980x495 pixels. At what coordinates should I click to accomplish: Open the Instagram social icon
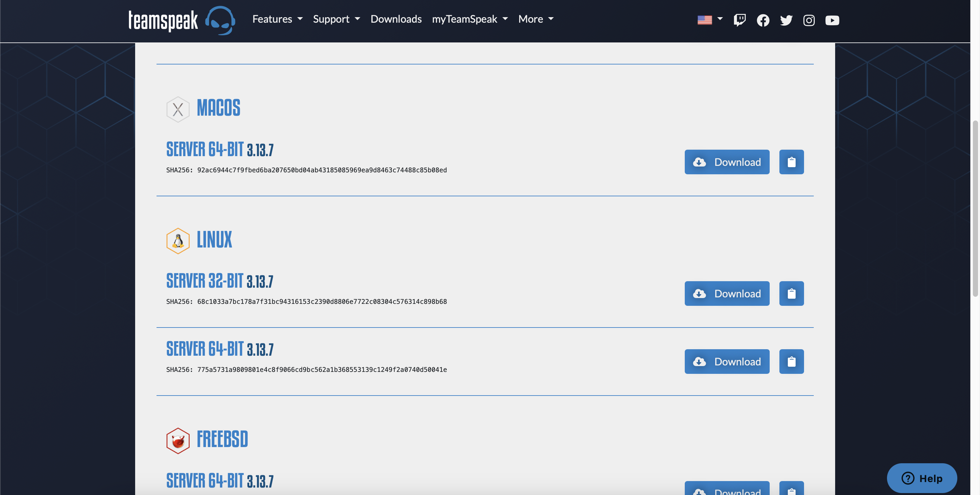[809, 20]
